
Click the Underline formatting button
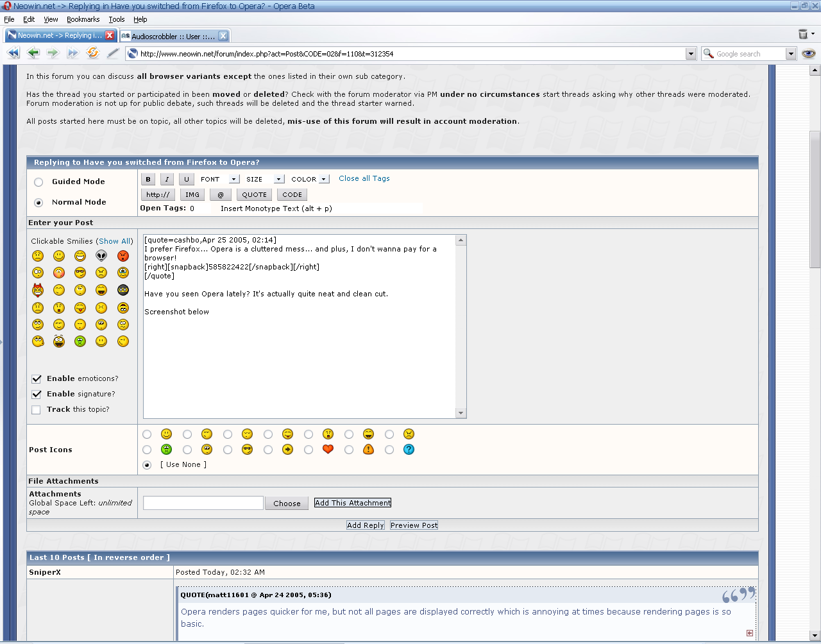click(186, 180)
